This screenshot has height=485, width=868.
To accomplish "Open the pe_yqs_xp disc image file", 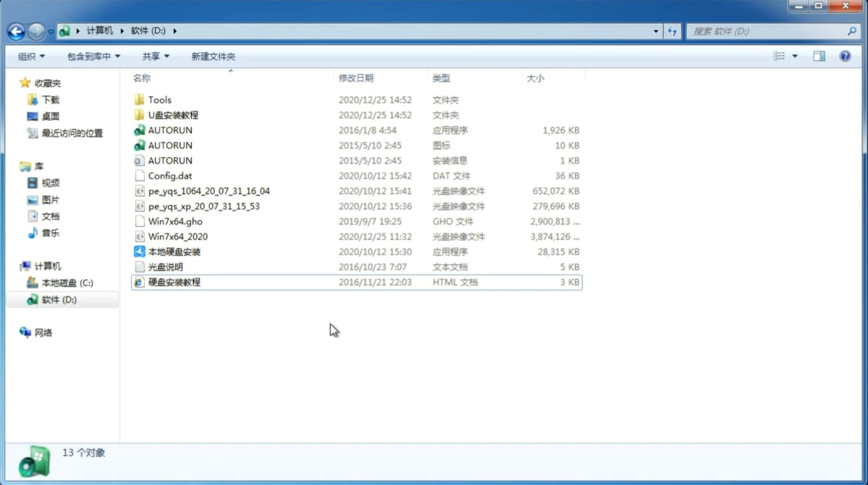I will (x=204, y=206).
